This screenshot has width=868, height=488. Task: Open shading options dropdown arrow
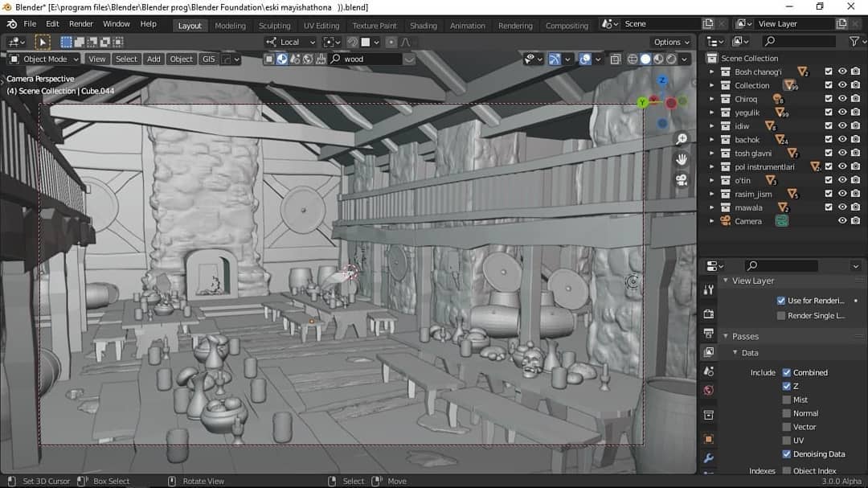tap(685, 59)
